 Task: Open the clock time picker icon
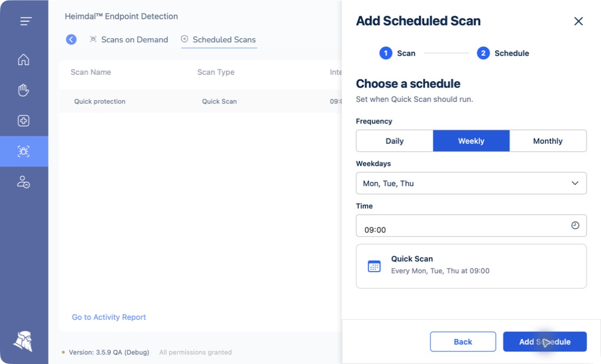[x=575, y=226]
